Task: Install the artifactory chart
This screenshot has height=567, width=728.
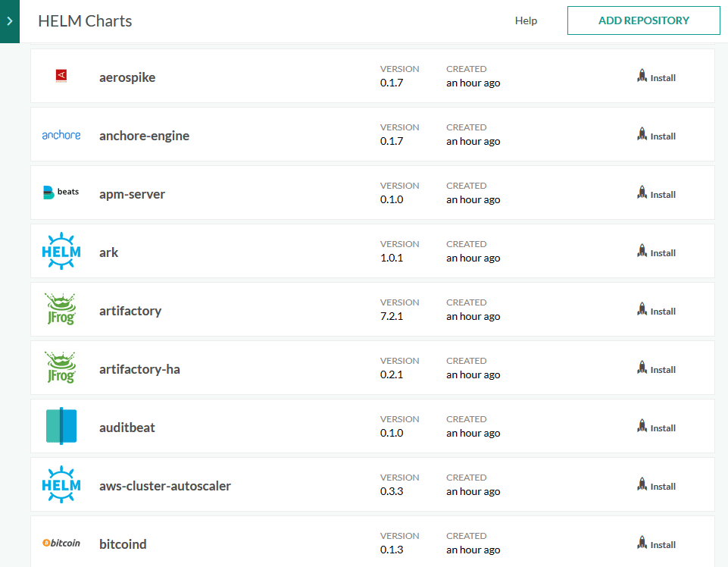Action: [x=656, y=311]
